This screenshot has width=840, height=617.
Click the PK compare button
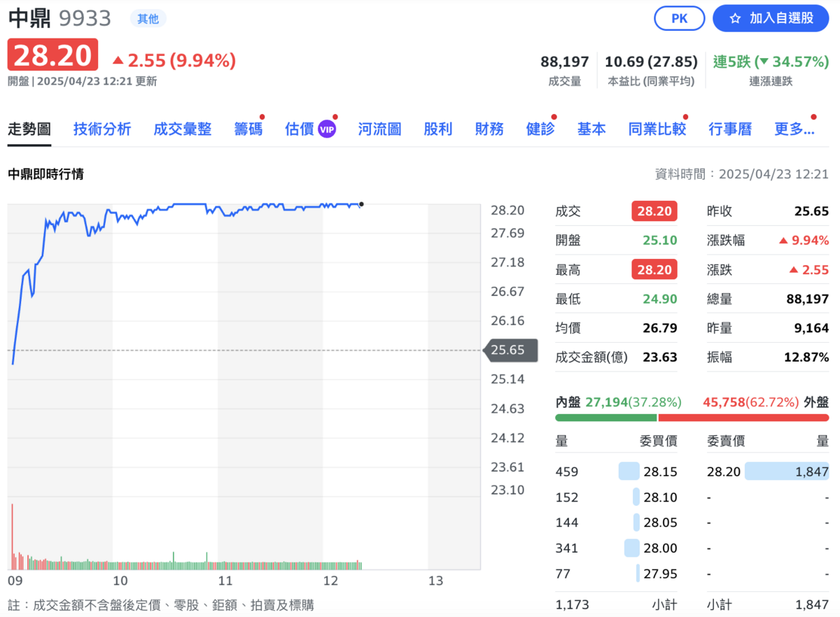click(679, 18)
